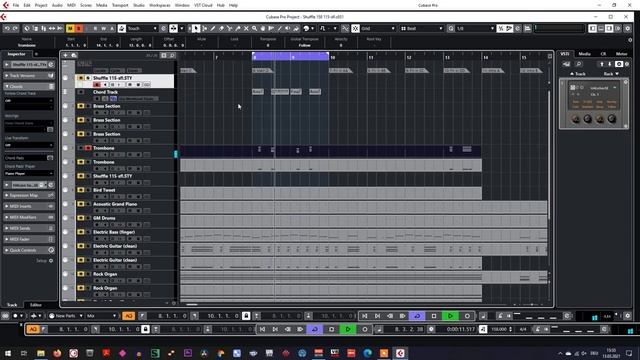Select the GM Drums track
Screen dimensions: 640x360
click(x=104, y=218)
